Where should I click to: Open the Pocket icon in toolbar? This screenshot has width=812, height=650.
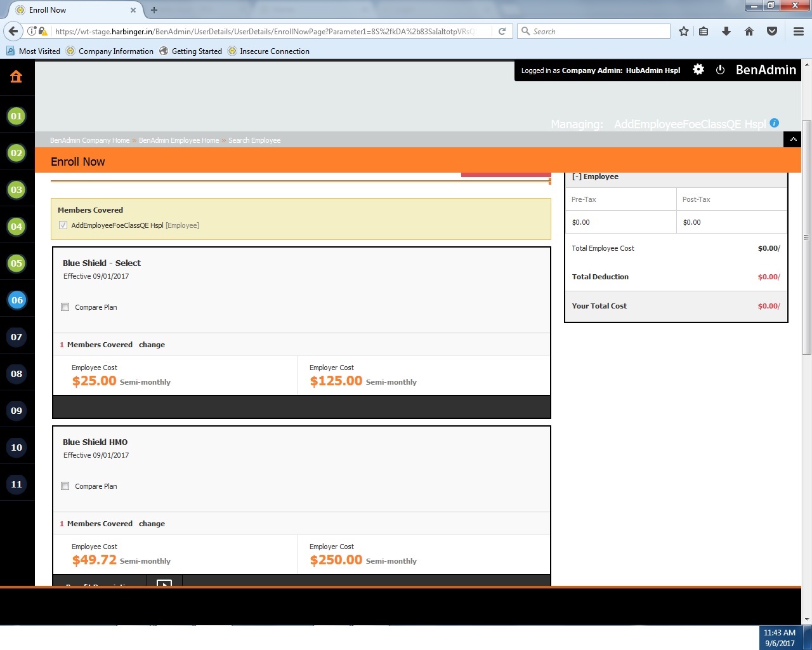[772, 31]
